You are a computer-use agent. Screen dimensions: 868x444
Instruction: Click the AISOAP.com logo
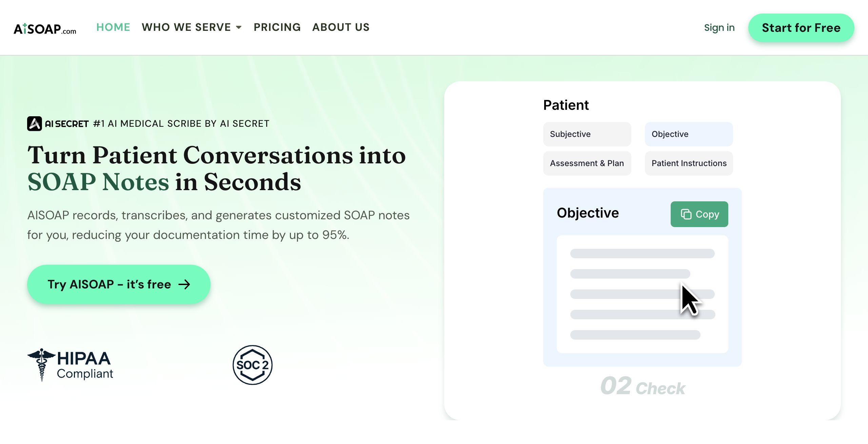point(45,29)
